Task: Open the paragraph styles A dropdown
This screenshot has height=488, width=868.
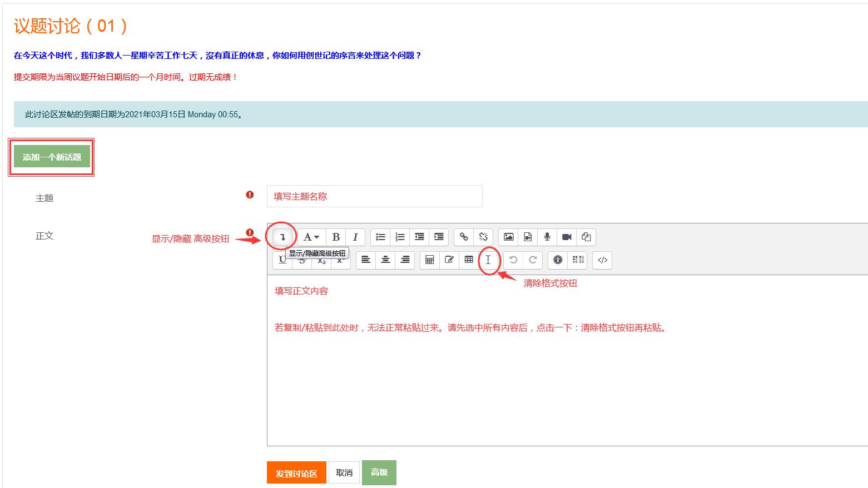Action: click(311, 237)
